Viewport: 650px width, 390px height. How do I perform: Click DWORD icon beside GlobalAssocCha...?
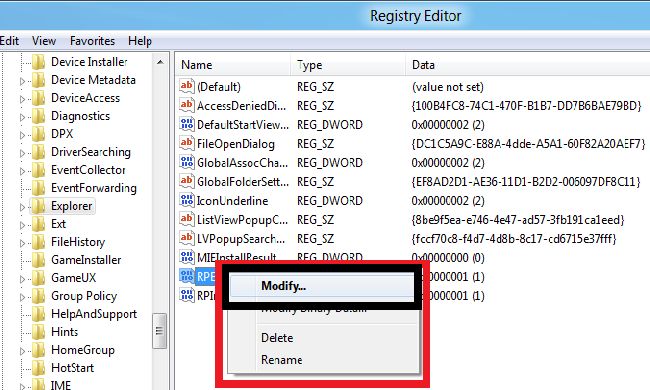pos(187,162)
